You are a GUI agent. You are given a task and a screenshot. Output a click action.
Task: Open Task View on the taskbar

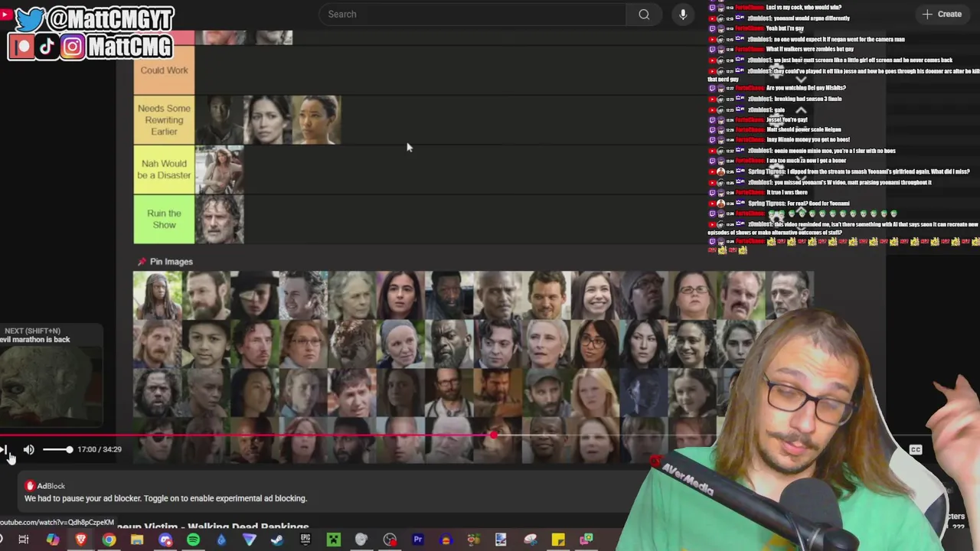(x=24, y=540)
